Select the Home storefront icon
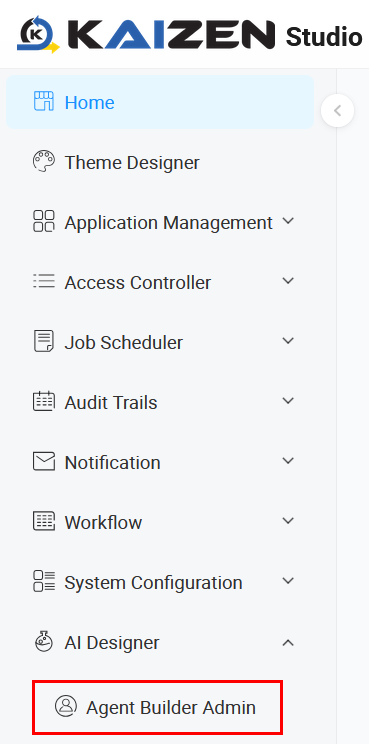The width and height of the screenshot is (369, 744). pos(44,102)
